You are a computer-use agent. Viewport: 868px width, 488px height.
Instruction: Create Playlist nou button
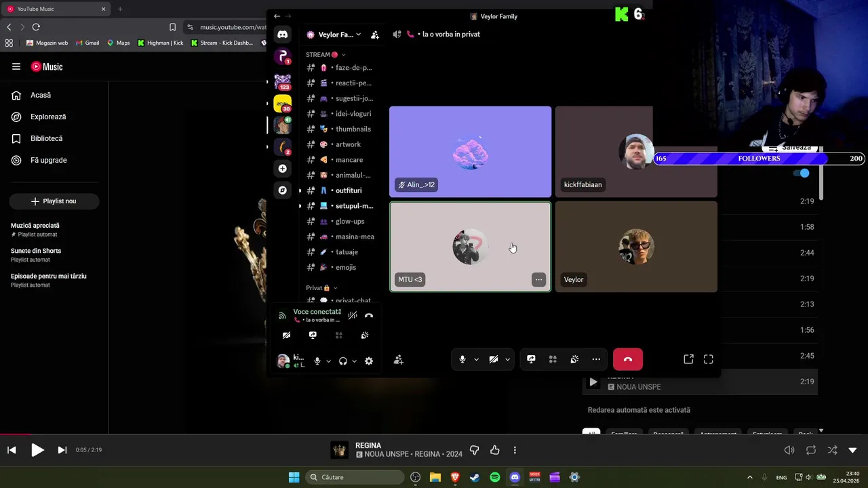point(54,201)
